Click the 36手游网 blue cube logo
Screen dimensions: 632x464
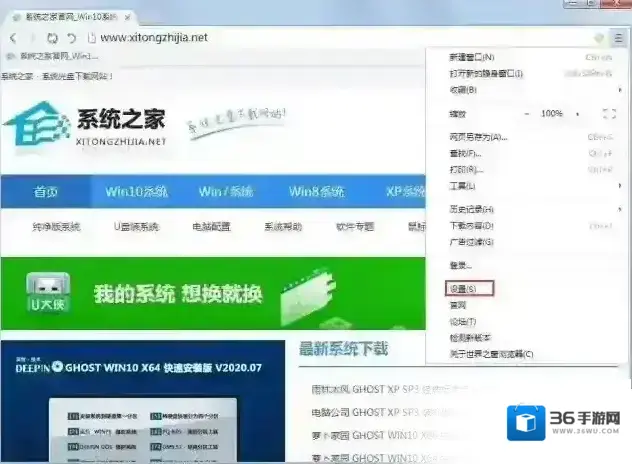(526, 422)
